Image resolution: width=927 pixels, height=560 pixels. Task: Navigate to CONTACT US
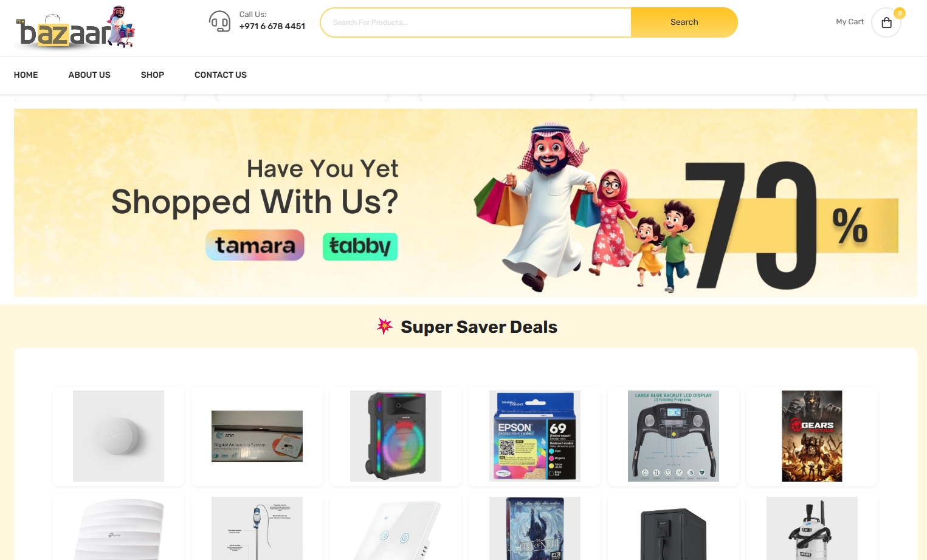point(221,75)
